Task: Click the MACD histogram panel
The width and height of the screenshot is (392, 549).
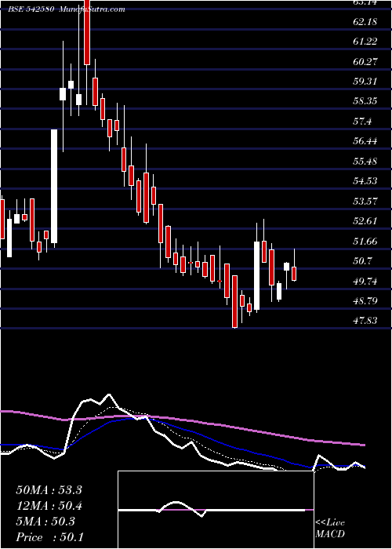Action: click(x=216, y=510)
